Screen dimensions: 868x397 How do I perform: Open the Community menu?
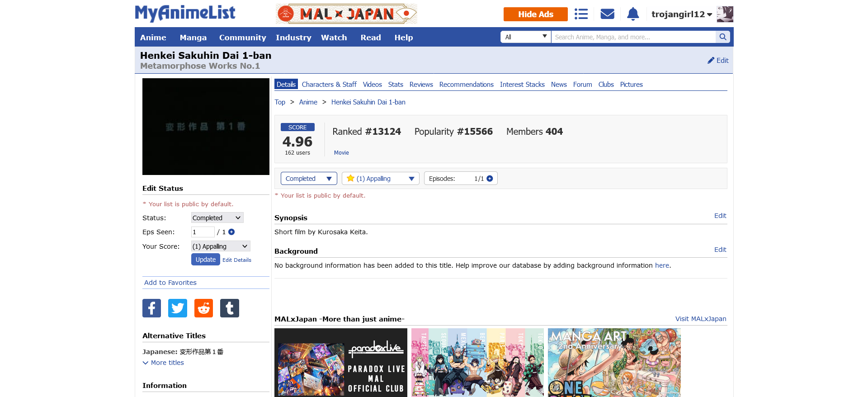242,38
